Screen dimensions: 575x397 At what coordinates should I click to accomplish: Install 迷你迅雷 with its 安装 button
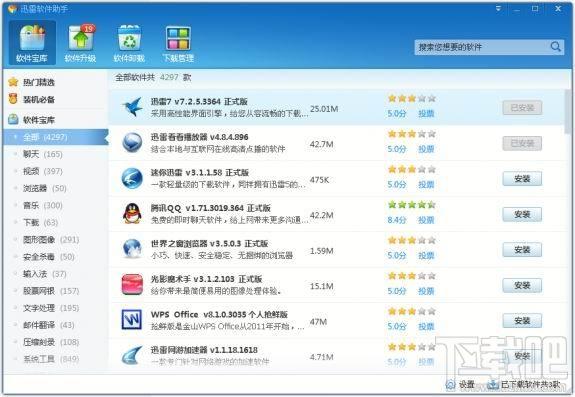point(522,179)
